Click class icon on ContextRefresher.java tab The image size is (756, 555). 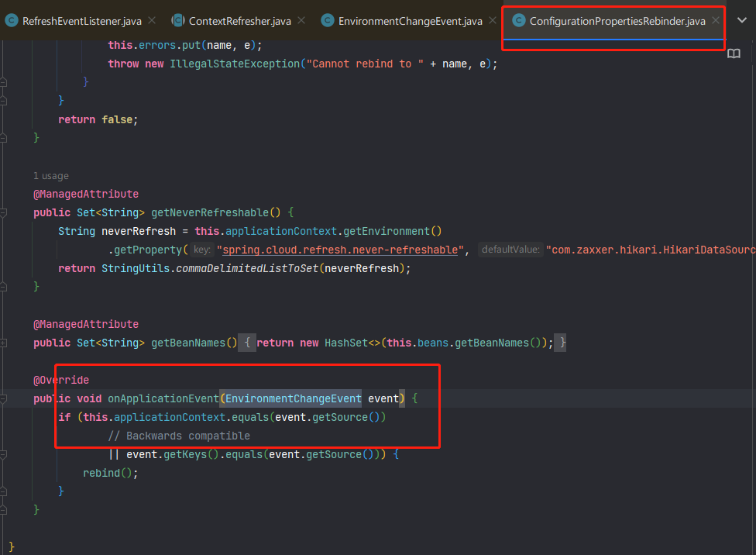178,21
